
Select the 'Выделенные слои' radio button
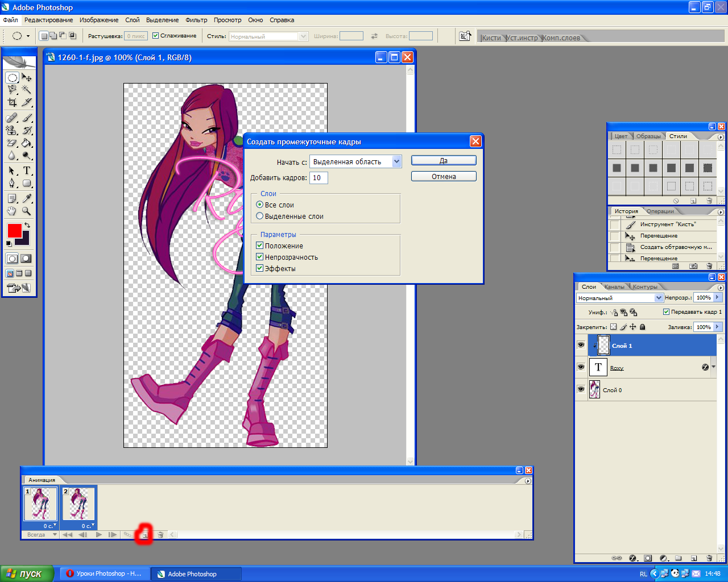coord(260,216)
